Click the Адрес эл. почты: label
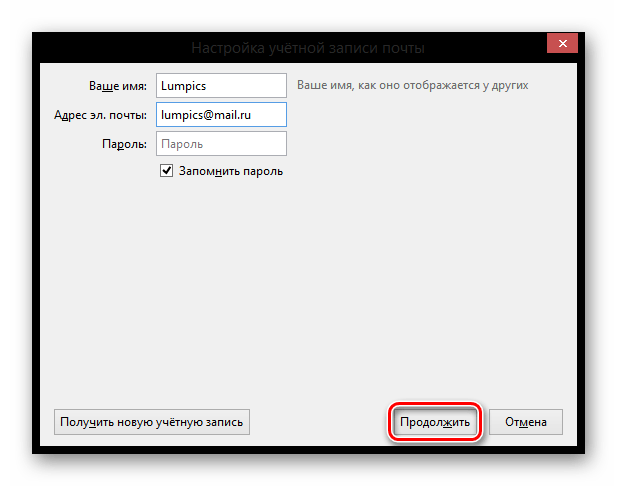Image resolution: width=617 pixels, height=486 pixels. point(100,115)
